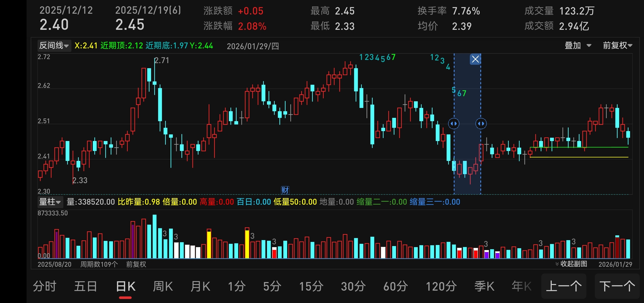
Task: Go to next stock with 下一个
Action: pos(617,286)
